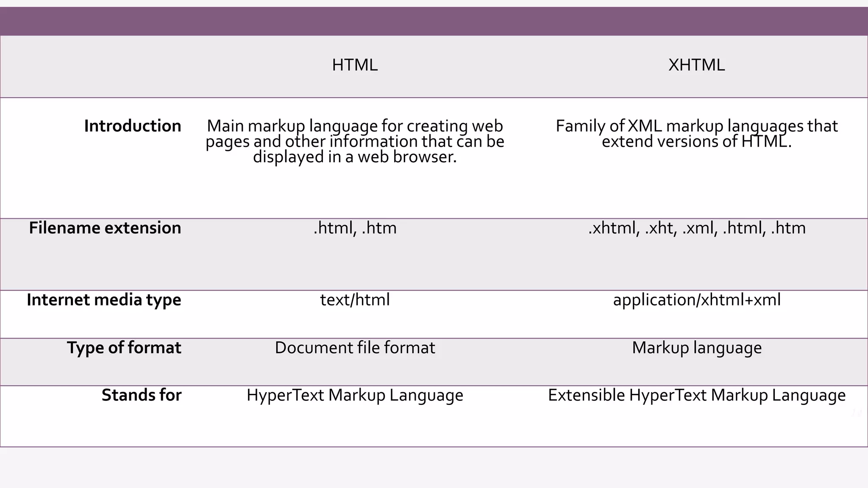Select the Filename extension row label
868x488 pixels.
105,228
